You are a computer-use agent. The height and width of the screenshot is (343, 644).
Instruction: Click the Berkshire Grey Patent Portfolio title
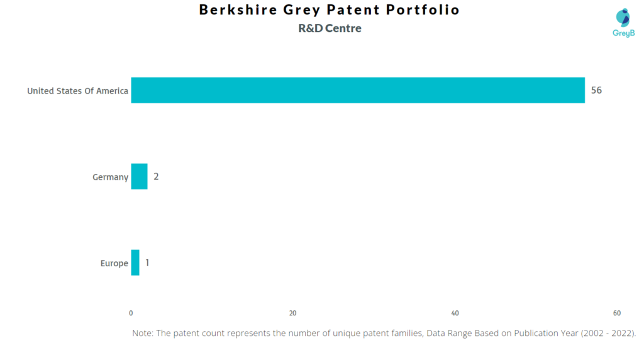click(x=329, y=10)
